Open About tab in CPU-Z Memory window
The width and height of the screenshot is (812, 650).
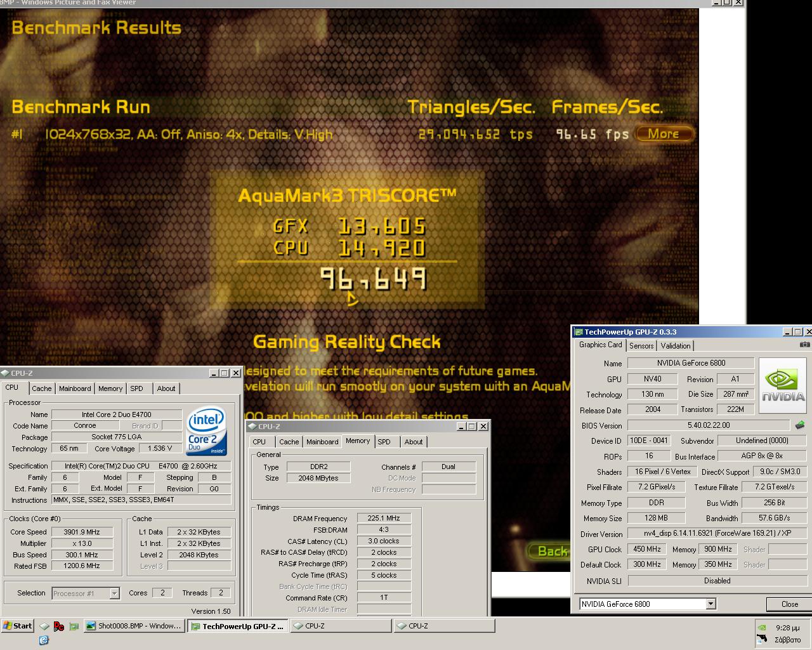point(414,442)
